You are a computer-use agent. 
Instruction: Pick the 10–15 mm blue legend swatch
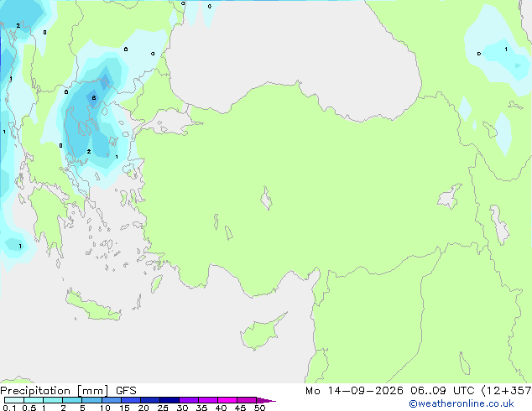tap(112, 400)
